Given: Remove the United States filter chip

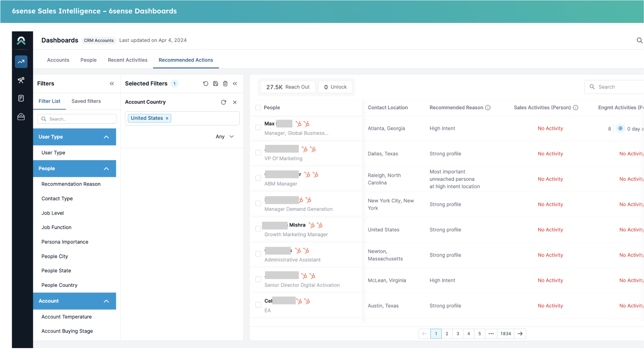Looking at the screenshot, I should [x=167, y=118].
